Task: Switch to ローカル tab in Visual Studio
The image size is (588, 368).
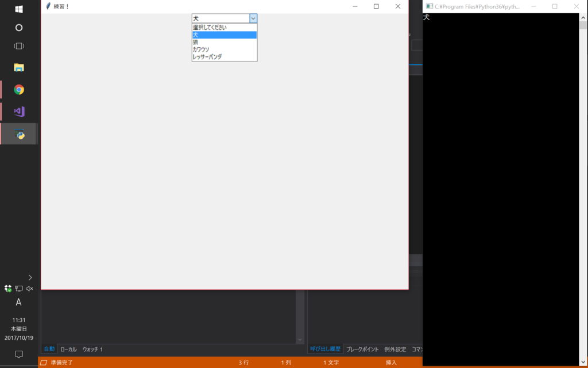Action: point(69,349)
